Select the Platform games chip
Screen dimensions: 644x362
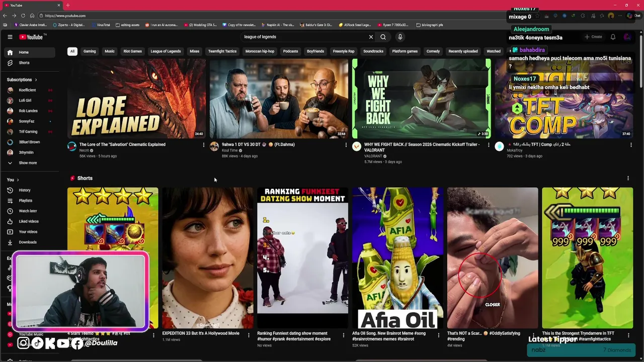tap(405, 51)
